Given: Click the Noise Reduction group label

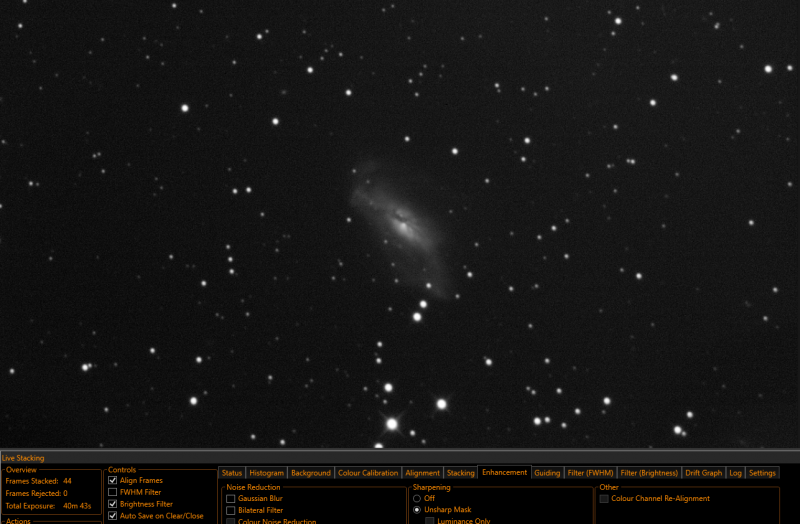Looking at the screenshot, I should 253,487.
